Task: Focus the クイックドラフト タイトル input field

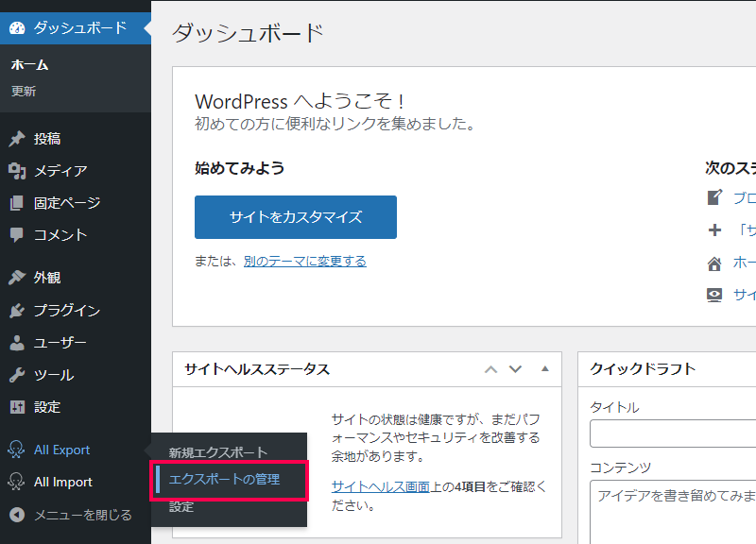Action: pos(673,433)
